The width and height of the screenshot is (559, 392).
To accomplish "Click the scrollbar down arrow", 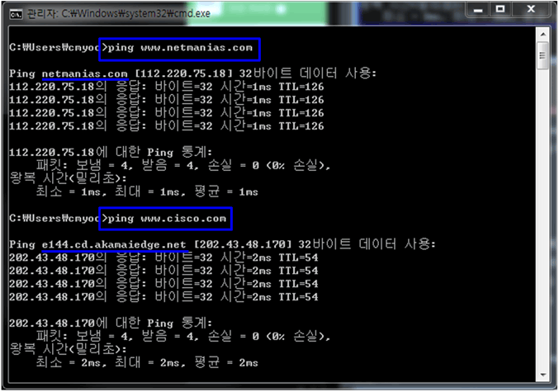I will [543, 375].
